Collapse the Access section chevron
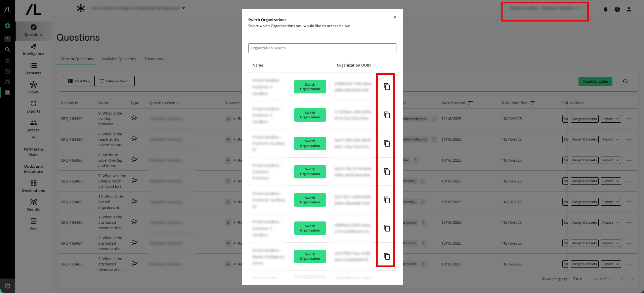Viewport: 644px width, 293px height. tap(33, 137)
